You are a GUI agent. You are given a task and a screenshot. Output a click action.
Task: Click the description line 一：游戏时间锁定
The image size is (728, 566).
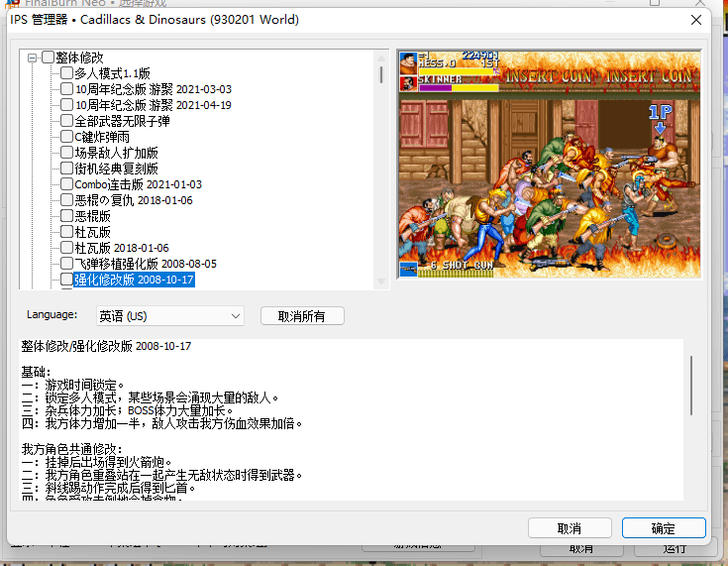click(x=73, y=385)
